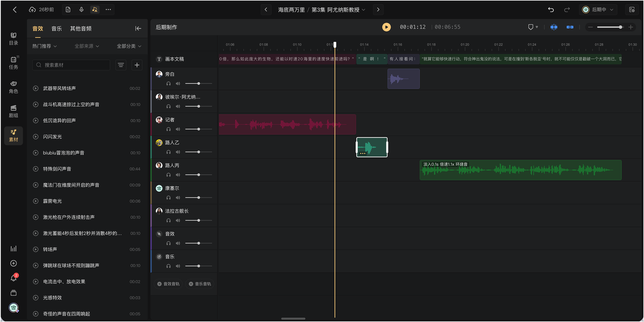Mute the 记者 track speaker
This screenshot has width=644, height=322.
point(178,129)
